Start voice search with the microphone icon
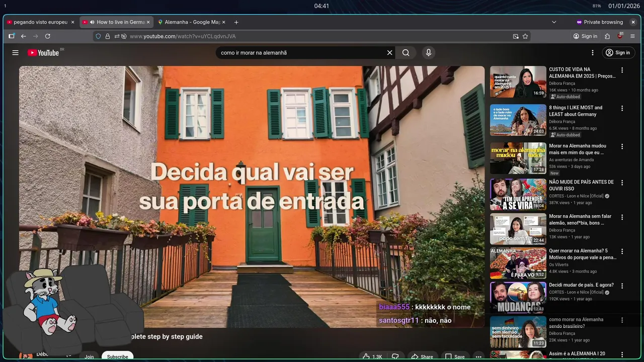This screenshot has height=362, width=644. (x=429, y=53)
